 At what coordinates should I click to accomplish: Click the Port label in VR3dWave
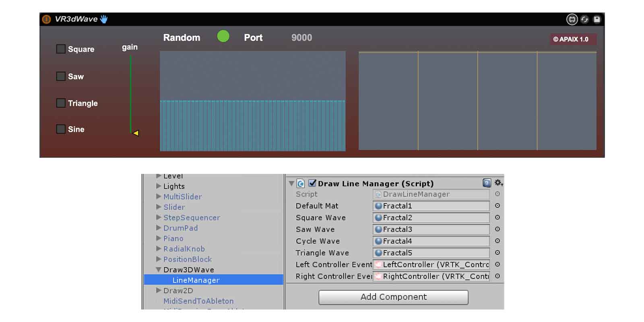click(x=253, y=37)
